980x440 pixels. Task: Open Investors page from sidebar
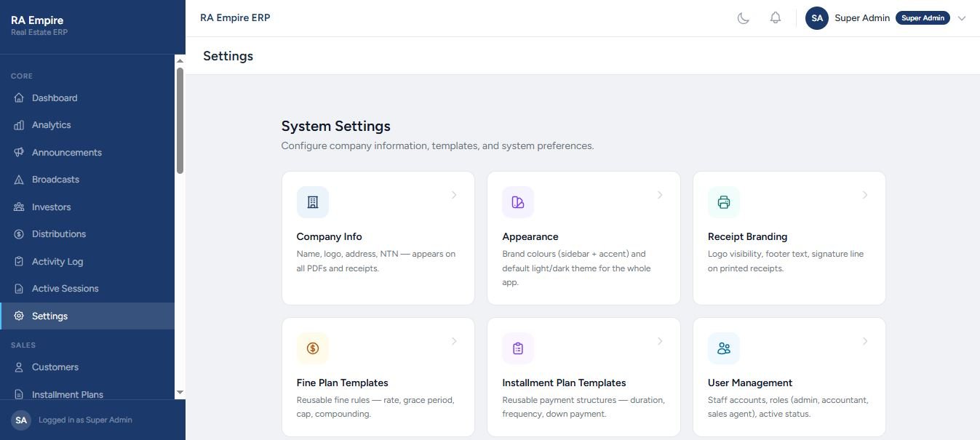(x=87, y=207)
